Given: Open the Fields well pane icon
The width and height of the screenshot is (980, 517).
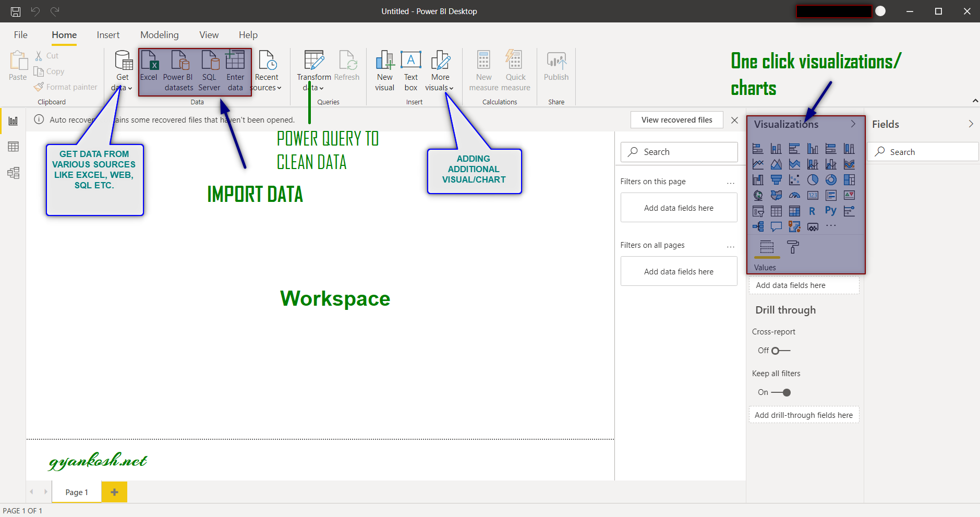Looking at the screenshot, I should click(767, 247).
